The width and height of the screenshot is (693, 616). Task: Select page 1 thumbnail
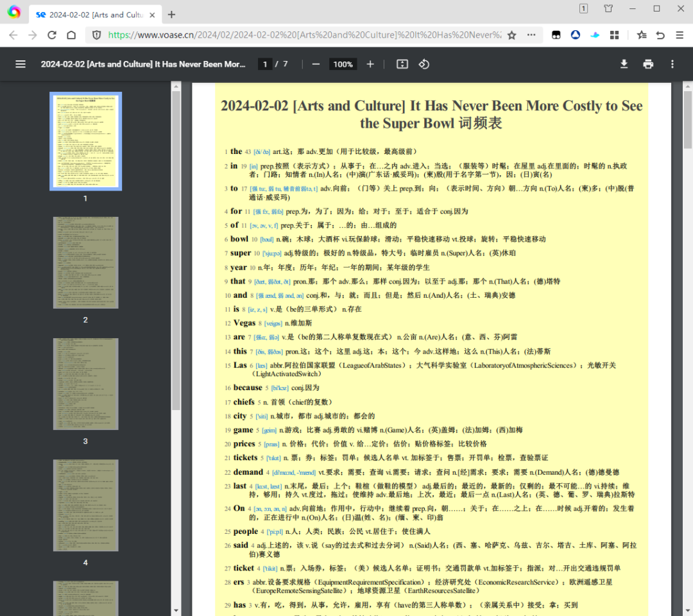tap(86, 141)
